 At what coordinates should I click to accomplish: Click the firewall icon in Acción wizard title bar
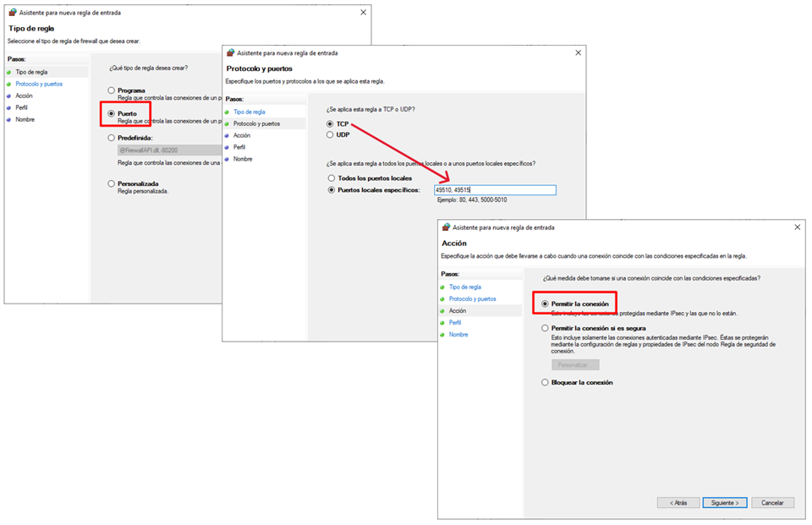(x=445, y=228)
